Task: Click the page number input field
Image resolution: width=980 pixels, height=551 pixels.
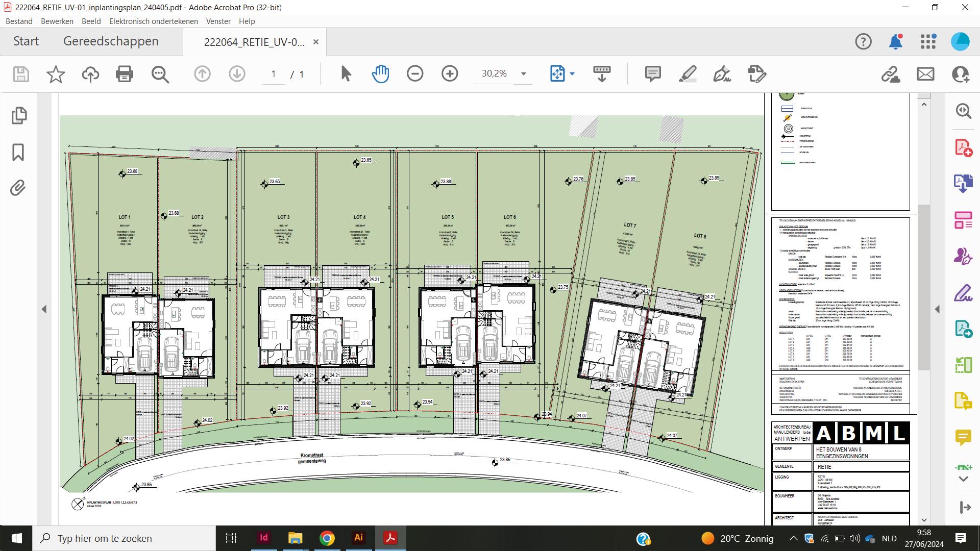Action: click(274, 74)
